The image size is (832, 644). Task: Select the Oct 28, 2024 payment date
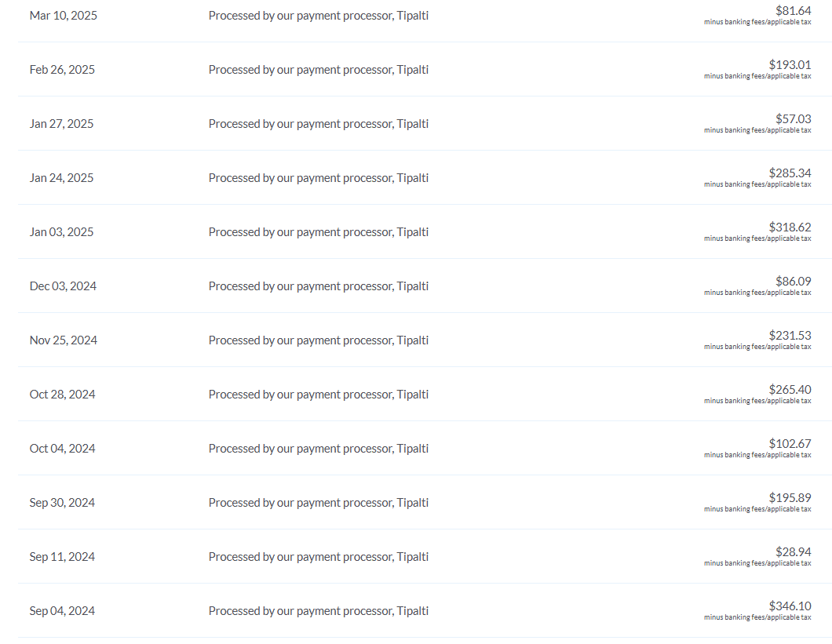63,394
